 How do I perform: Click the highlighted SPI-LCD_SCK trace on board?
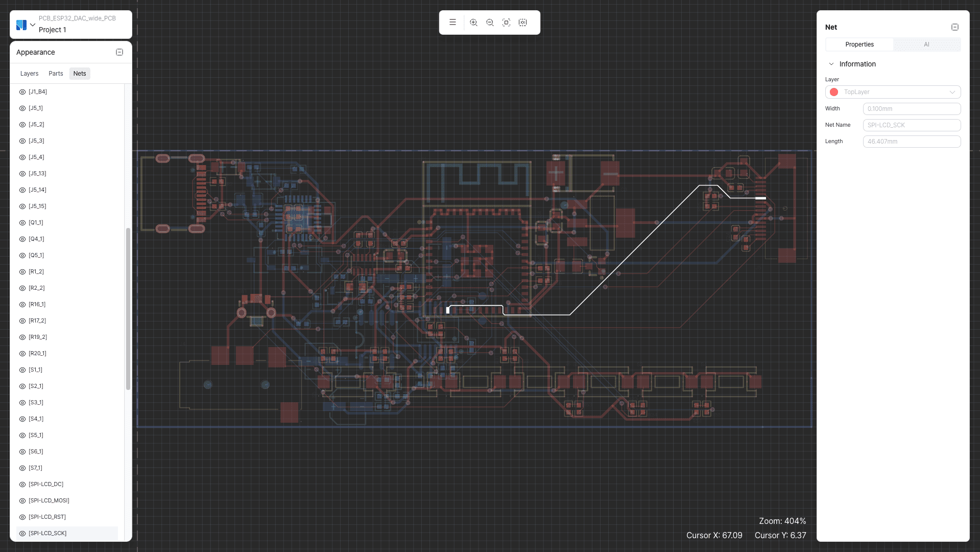click(634, 250)
